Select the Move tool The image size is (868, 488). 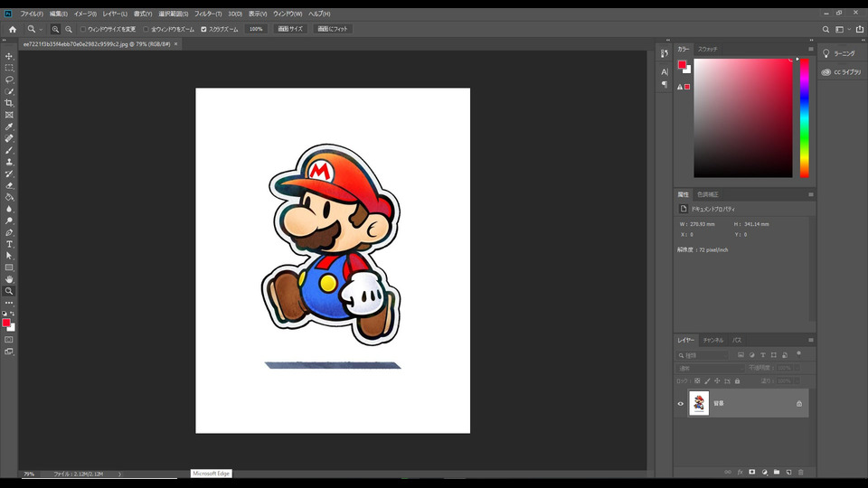pyautogui.click(x=9, y=56)
